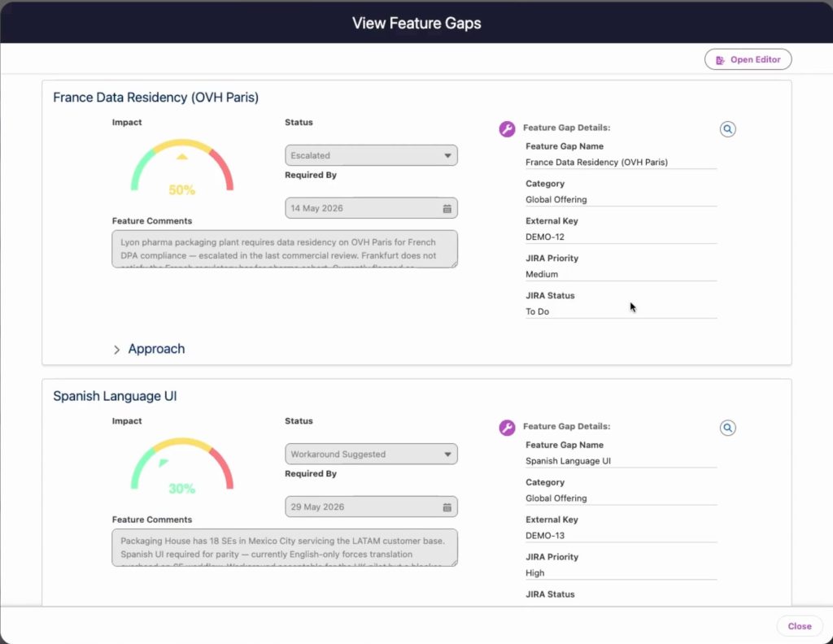Click the 30% impact gauge
Viewport: 833px width, 644px height.
point(181,466)
